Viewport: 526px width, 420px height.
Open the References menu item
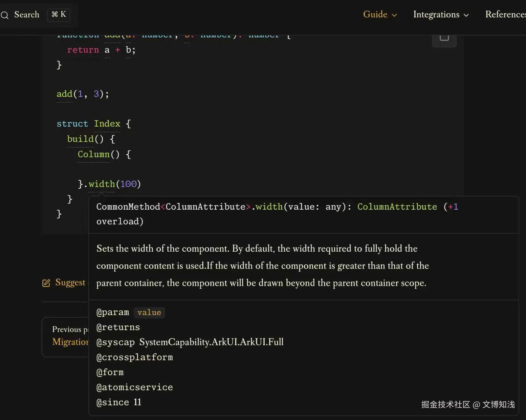(x=505, y=14)
